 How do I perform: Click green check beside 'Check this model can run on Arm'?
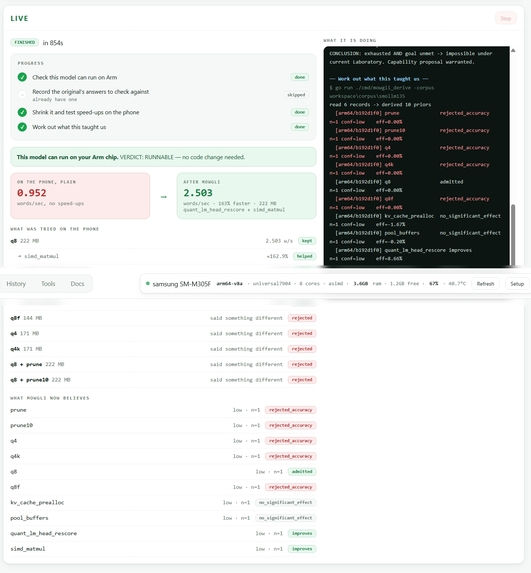pos(22,77)
